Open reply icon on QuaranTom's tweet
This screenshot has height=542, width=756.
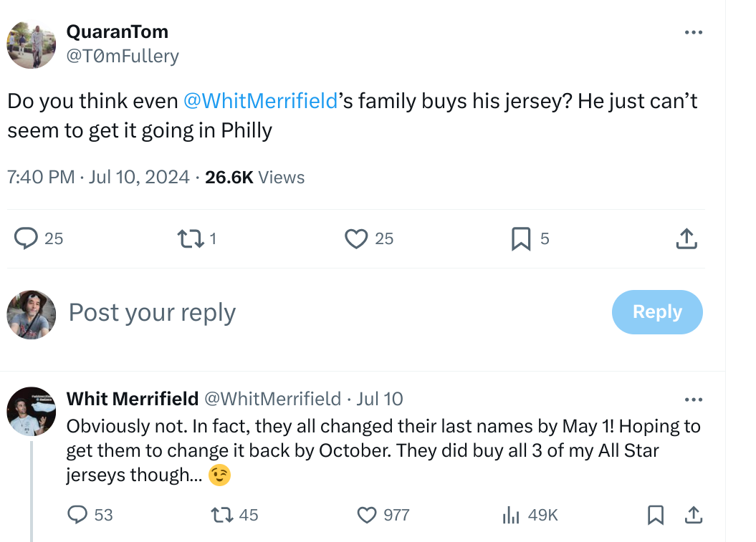pos(26,238)
